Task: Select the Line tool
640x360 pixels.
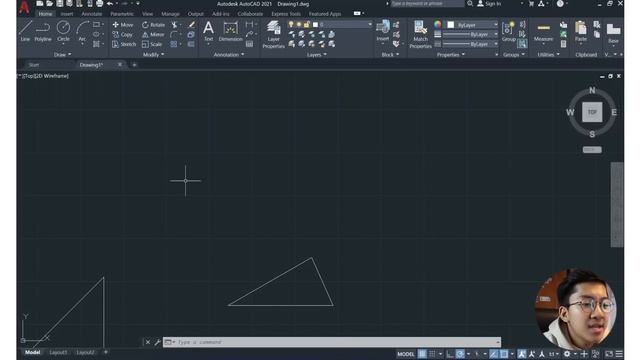Action: click(25, 31)
